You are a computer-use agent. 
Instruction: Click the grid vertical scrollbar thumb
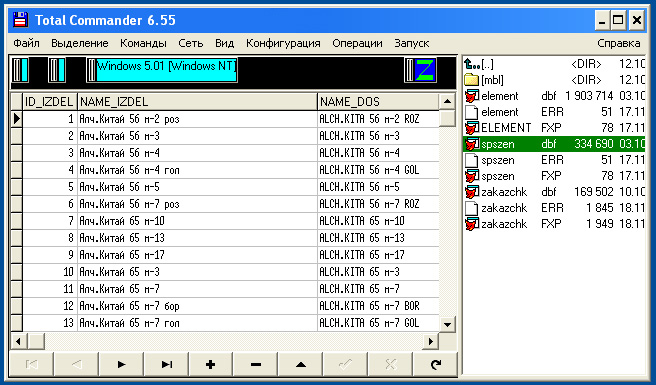click(447, 118)
